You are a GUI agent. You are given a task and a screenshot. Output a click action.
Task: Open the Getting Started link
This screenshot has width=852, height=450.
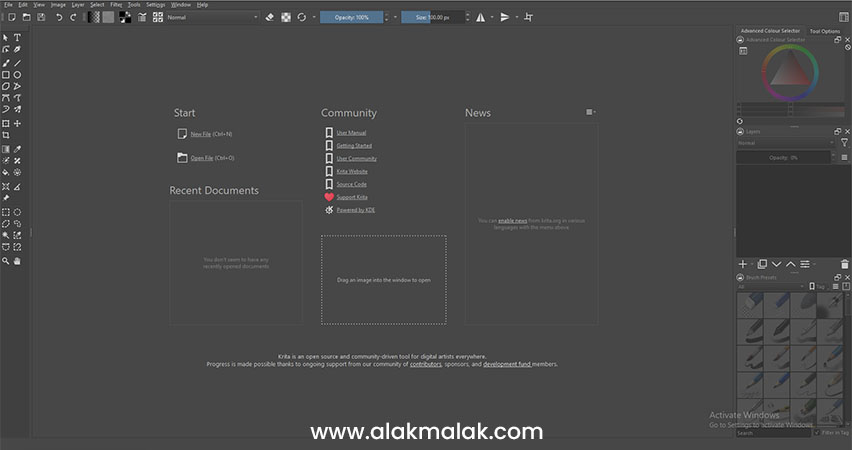[x=354, y=146]
